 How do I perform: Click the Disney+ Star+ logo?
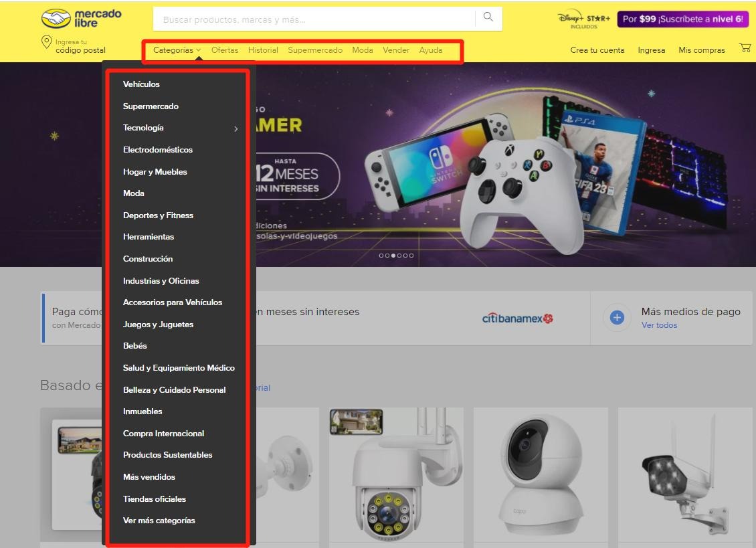coord(583,19)
